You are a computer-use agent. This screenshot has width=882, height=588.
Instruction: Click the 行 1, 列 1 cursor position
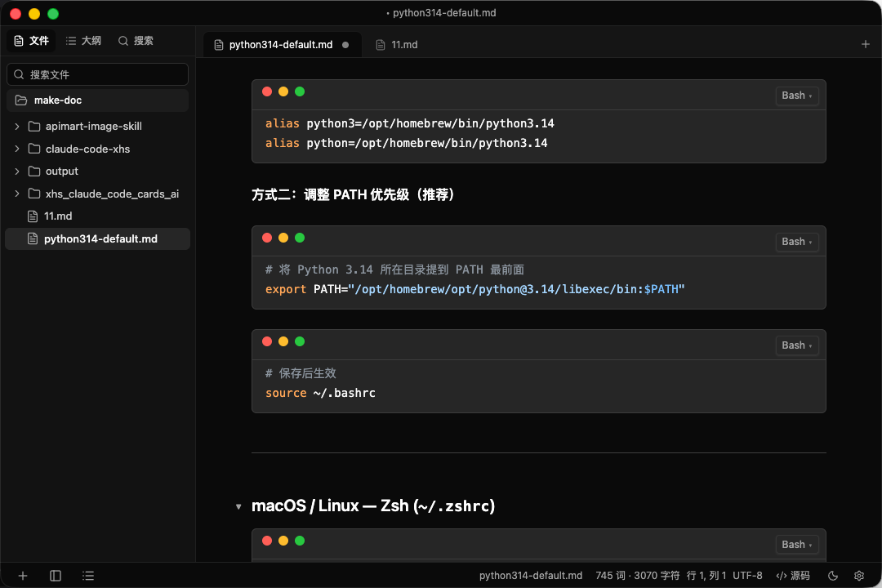tap(706, 576)
